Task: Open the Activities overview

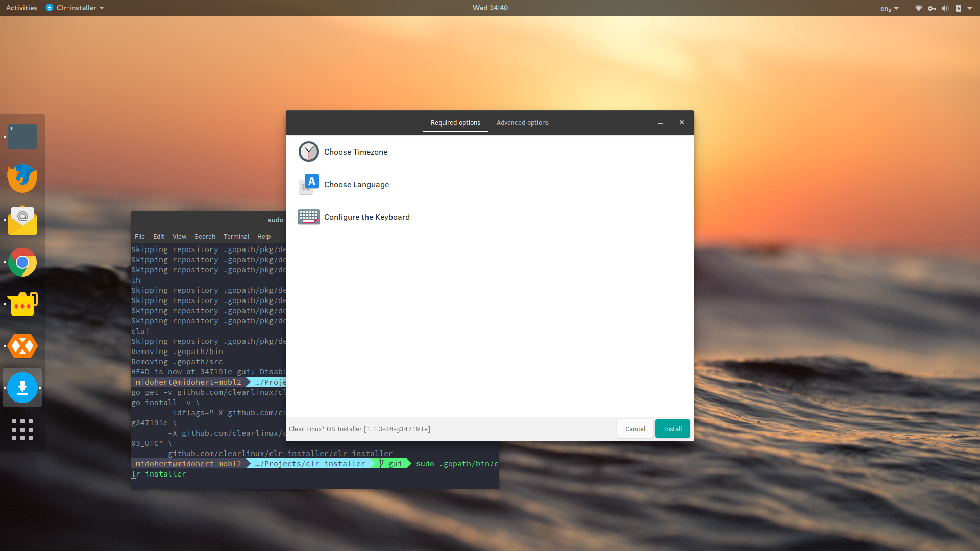Action: 21,8
